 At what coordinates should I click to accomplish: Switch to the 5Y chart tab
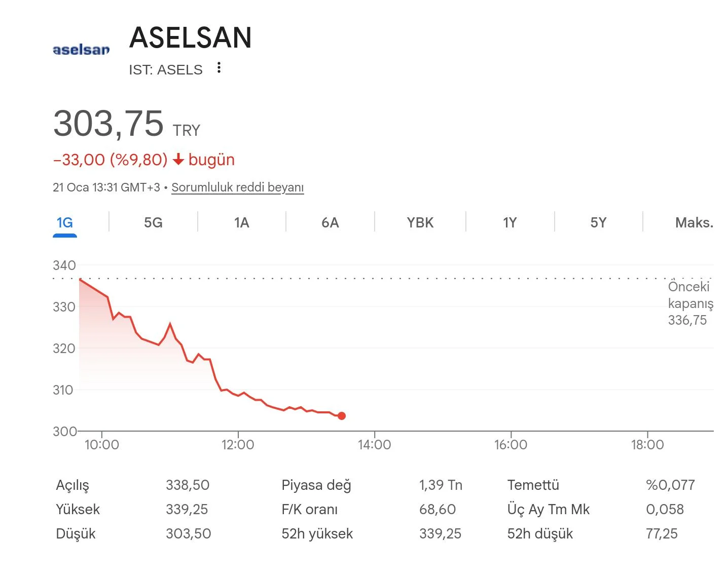[598, 223]
